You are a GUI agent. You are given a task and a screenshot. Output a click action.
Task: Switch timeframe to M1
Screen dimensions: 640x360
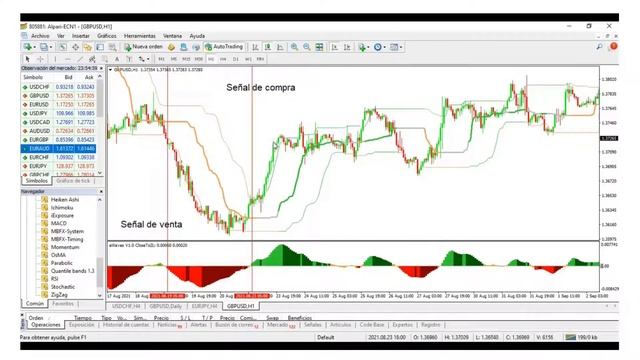click(161, 59)
